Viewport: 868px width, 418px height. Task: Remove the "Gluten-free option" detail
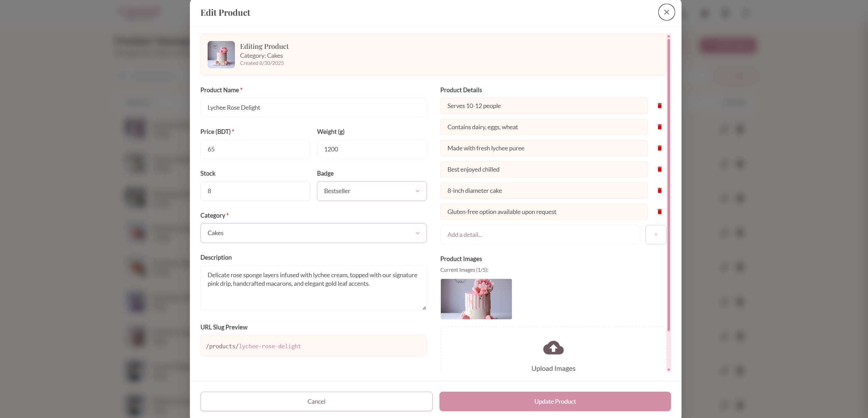659,212
